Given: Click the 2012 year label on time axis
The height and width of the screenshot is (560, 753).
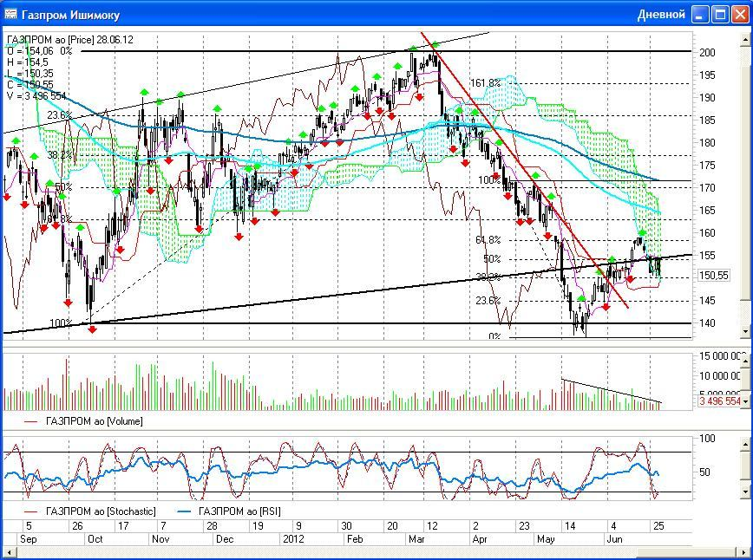Looking at the screenshot, I should coord(293,539).
